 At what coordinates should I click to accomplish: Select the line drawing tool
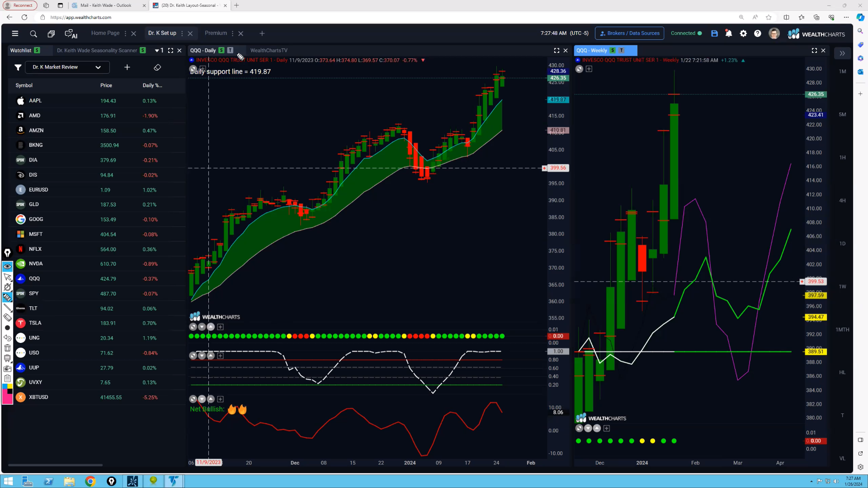coord(7,308)
